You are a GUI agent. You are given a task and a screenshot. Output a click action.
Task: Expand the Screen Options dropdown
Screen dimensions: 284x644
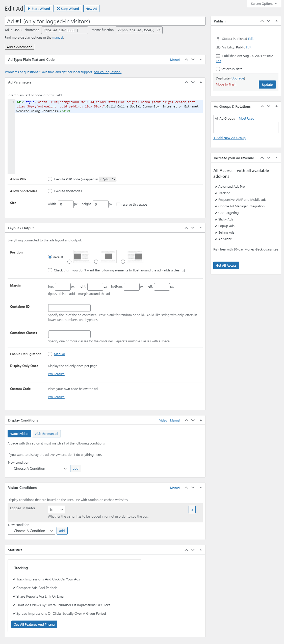[264, 4]
